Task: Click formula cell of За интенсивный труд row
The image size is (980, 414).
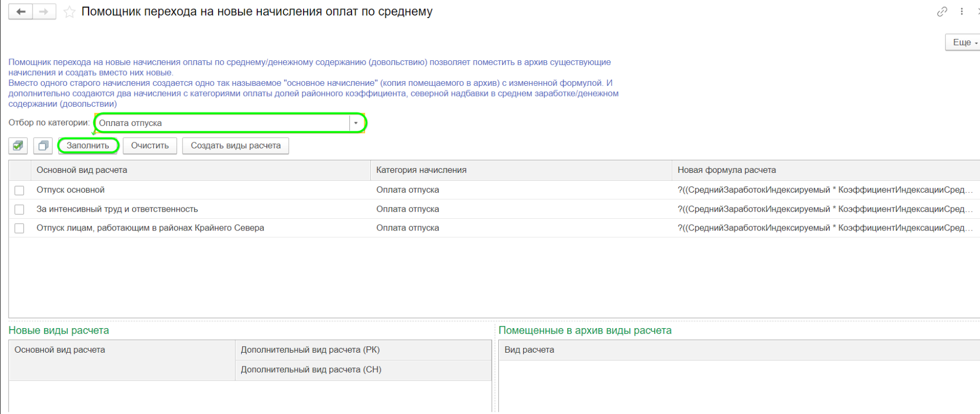Action: pos(825,209)
